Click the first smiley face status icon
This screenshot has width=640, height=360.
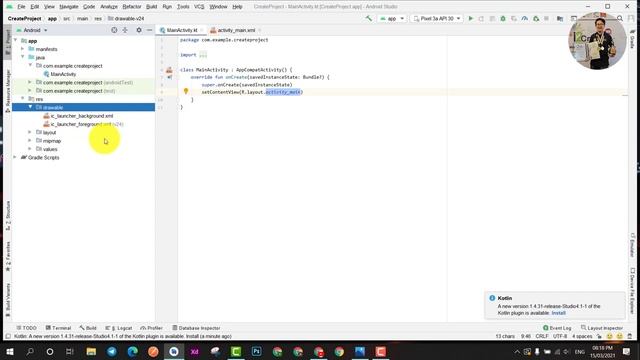pos(609,336)
